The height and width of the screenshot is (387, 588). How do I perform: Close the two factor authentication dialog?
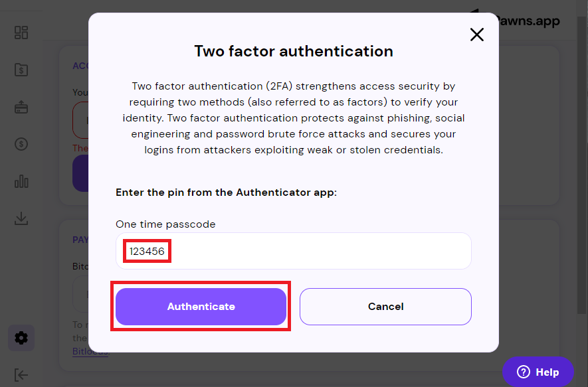(476, 35)
